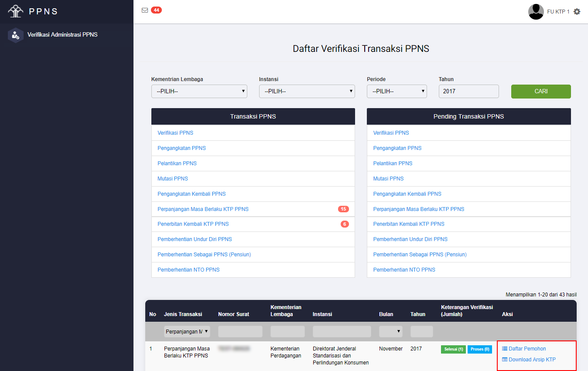Click the PPNS logo icon
This screenshot has width=588, height=371.
point(16,11)
